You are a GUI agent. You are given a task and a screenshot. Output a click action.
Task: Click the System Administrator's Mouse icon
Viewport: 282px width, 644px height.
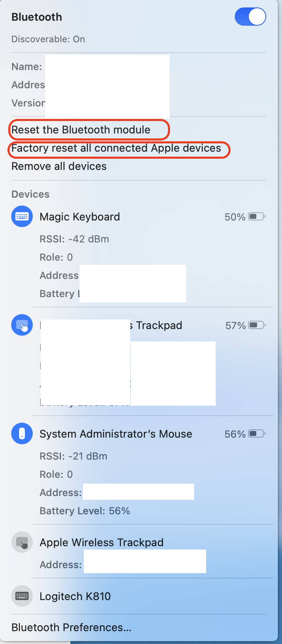tap(22, 433)
